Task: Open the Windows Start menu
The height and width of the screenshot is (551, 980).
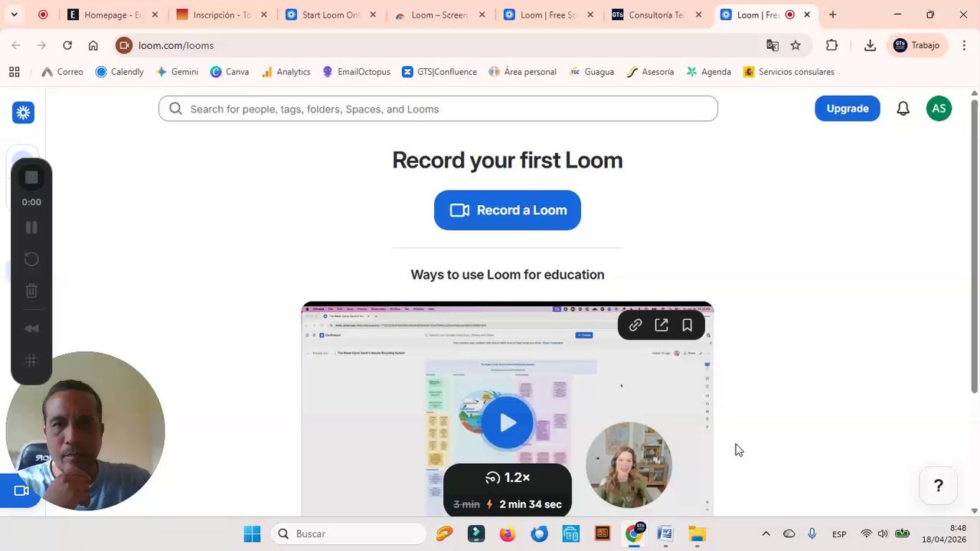Action: pos(252,533)
